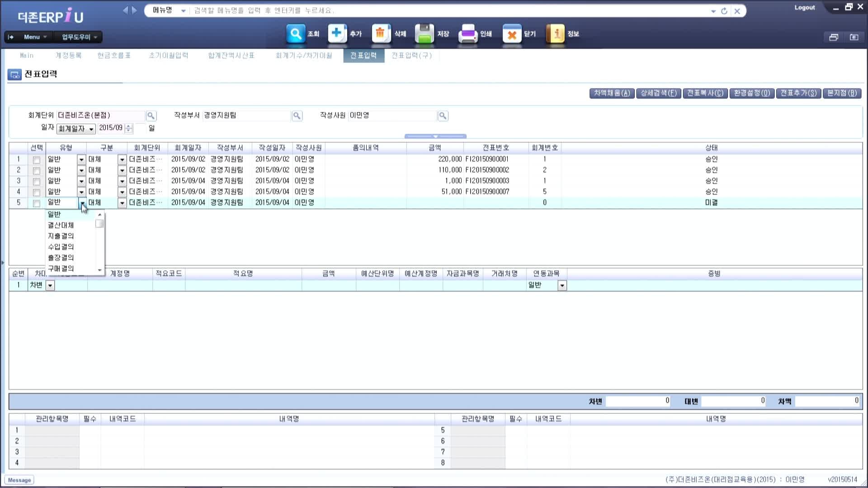Image resolution: width=868 pixels, height=488 pixels.
Task: Switch to the 현금흐름표 tab
Action: click(114, 56)
